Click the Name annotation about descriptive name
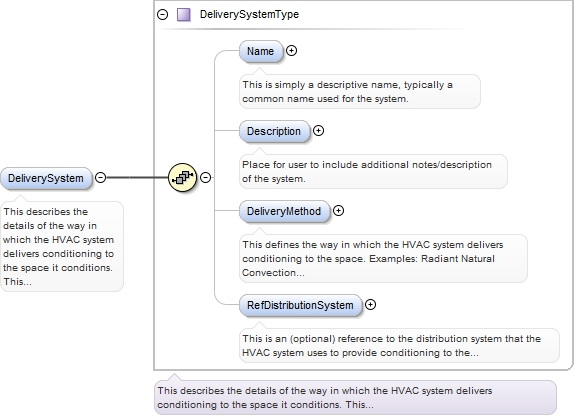 coord(360,92)
